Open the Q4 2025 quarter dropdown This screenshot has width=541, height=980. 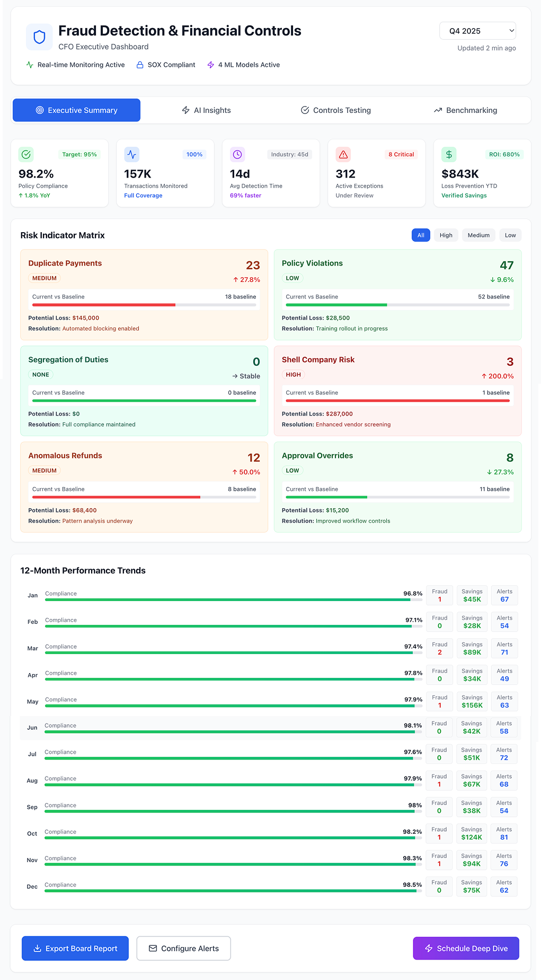click(x=477, y=31)
